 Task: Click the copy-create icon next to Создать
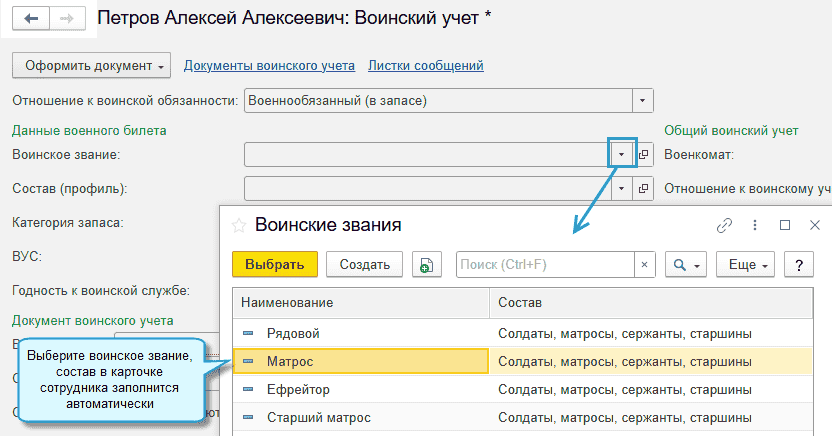point(427,264)
